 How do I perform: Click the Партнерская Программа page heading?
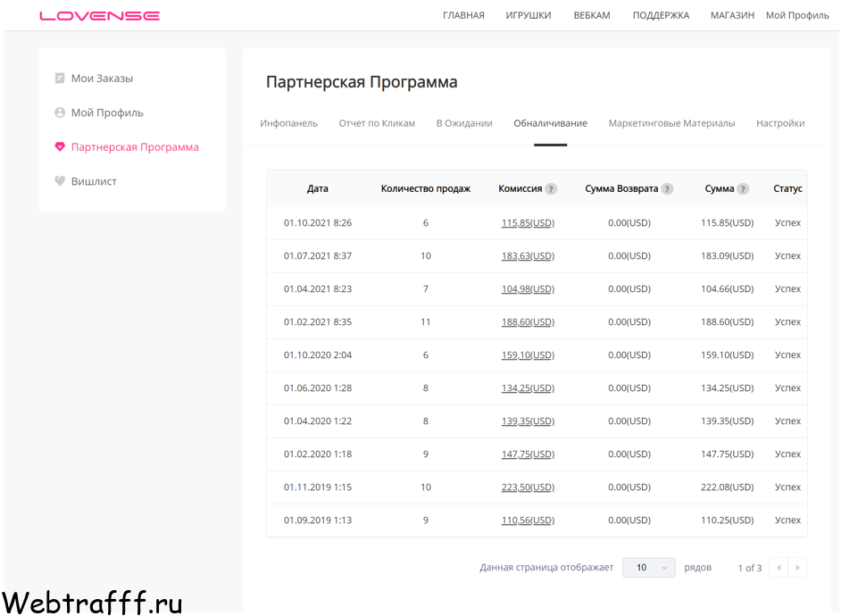point(362,82)
